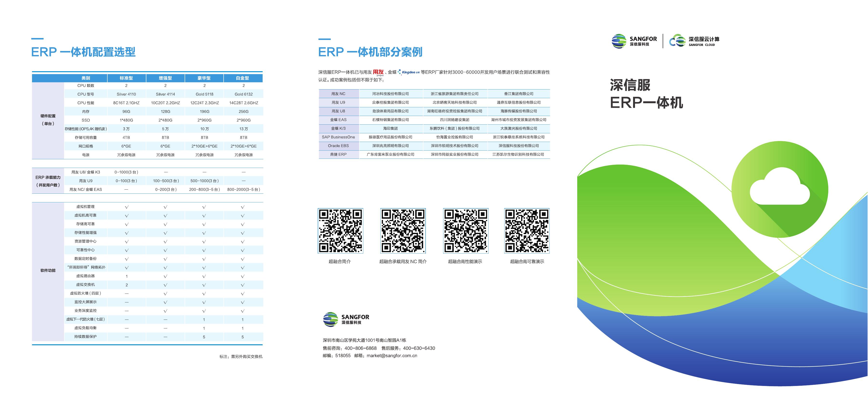Click the 增强型 column header
Image resolution: width=868 pixels, height=397 pixels.
click(x=165, y=78)
